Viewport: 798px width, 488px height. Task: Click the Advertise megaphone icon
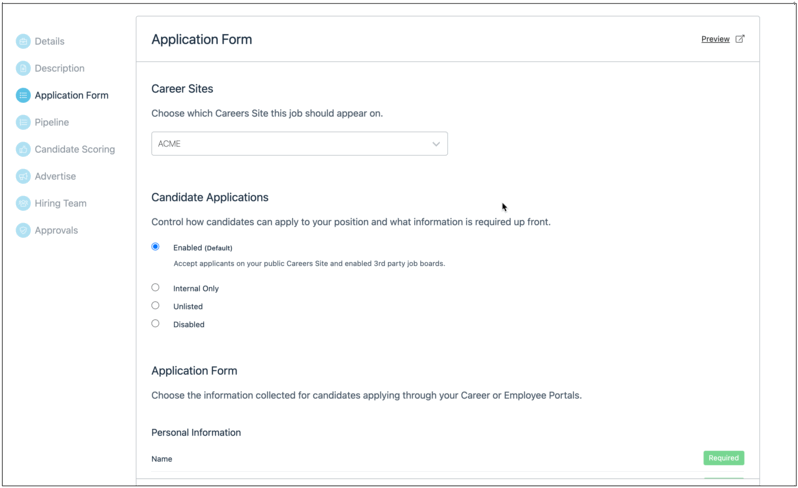23,176
